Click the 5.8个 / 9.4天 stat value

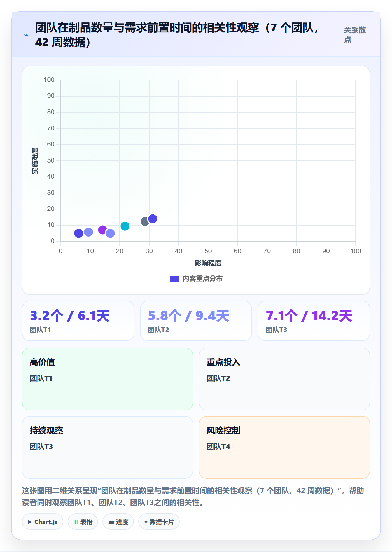189,316
